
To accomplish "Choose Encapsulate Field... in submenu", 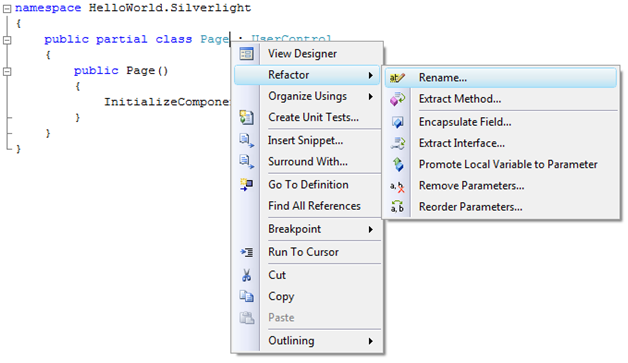I will [501, 122].
